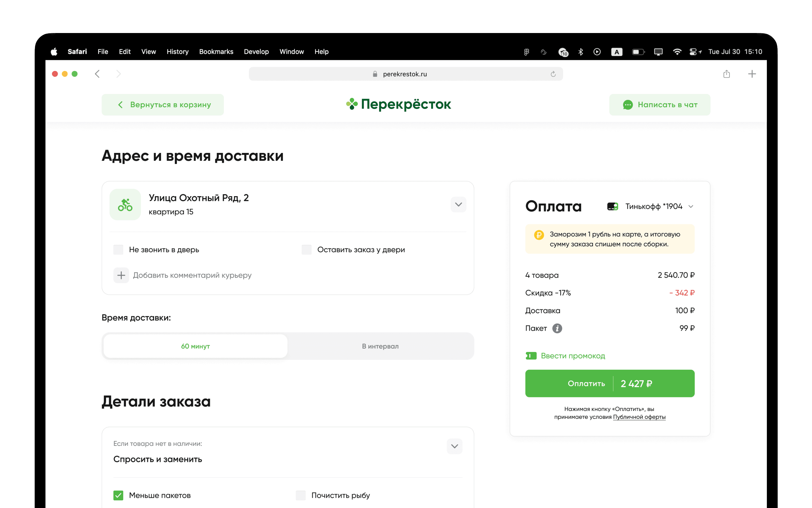This screenshot has height=508, width=812.
Task: Open the Safari share icon
Action: [727, 74]
